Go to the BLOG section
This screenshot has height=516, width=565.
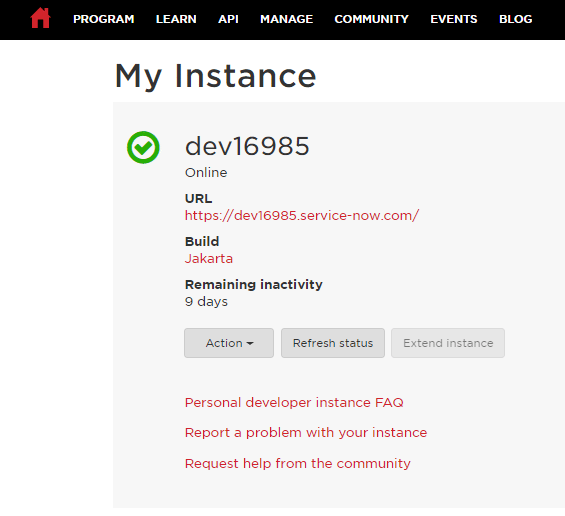[x=515, y=19]
